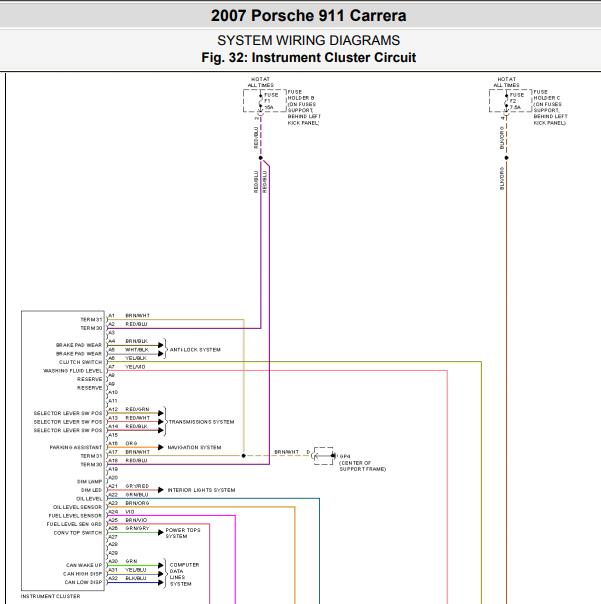The width and height of the screenshot is (601, 604).
Task: Click the 'YEL/BLK' wire color label
Action: click(x=136, y=358)
